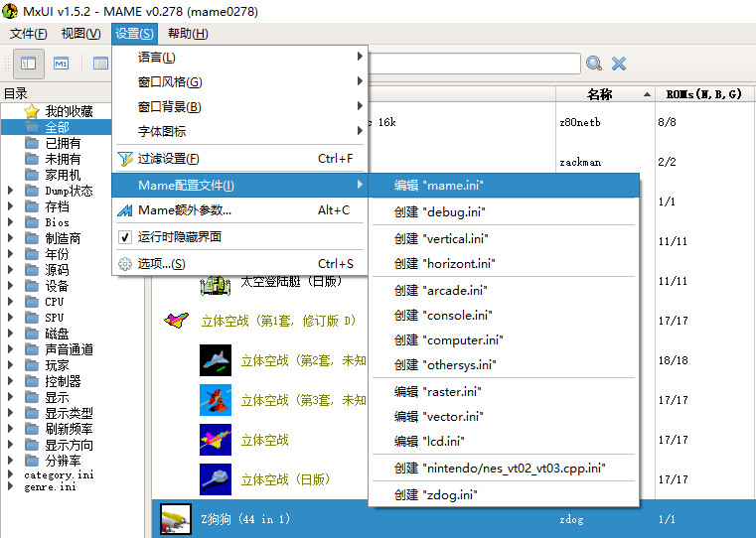Select the star icon of 我的收藏
The width and height of the screenshot is (756, 538).
pyautogui.click(x=32, y=111)
